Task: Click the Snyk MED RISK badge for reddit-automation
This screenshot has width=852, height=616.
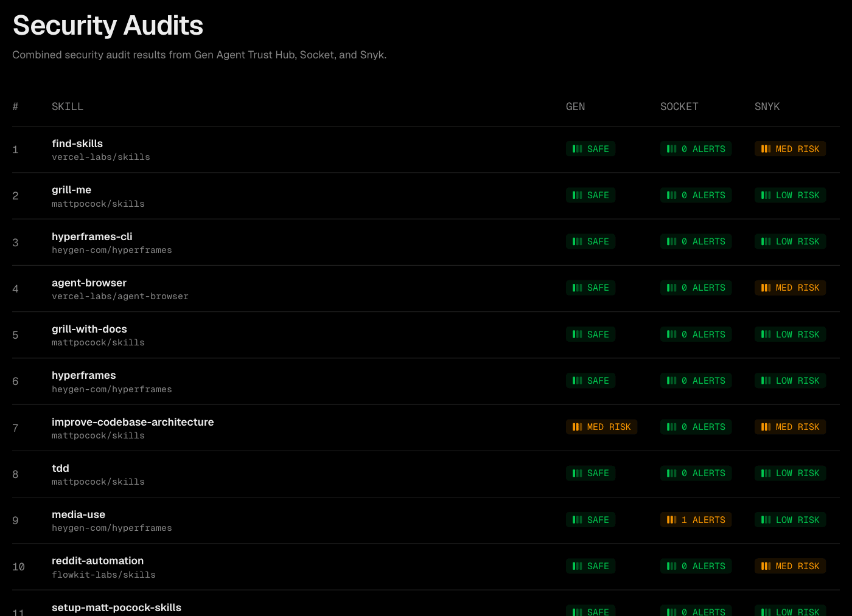Action: coord(790,566)
